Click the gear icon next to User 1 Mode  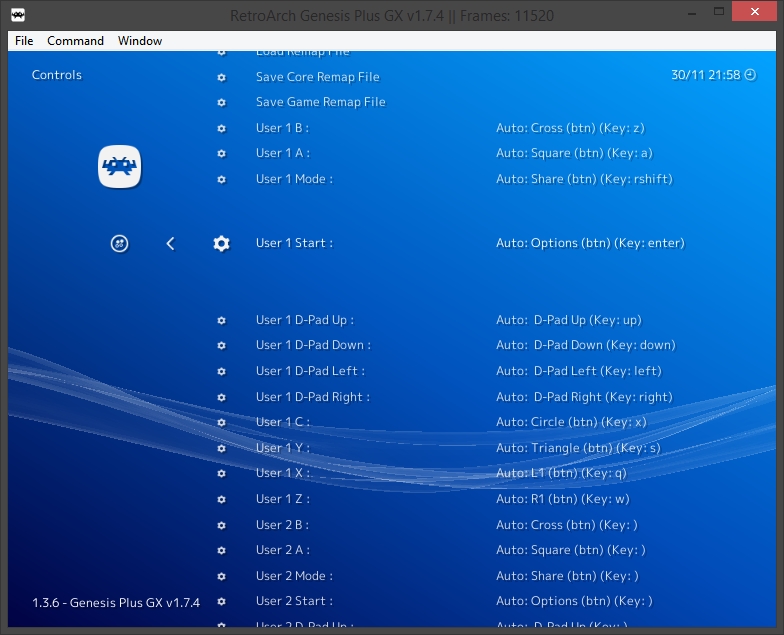click(222, 180)
